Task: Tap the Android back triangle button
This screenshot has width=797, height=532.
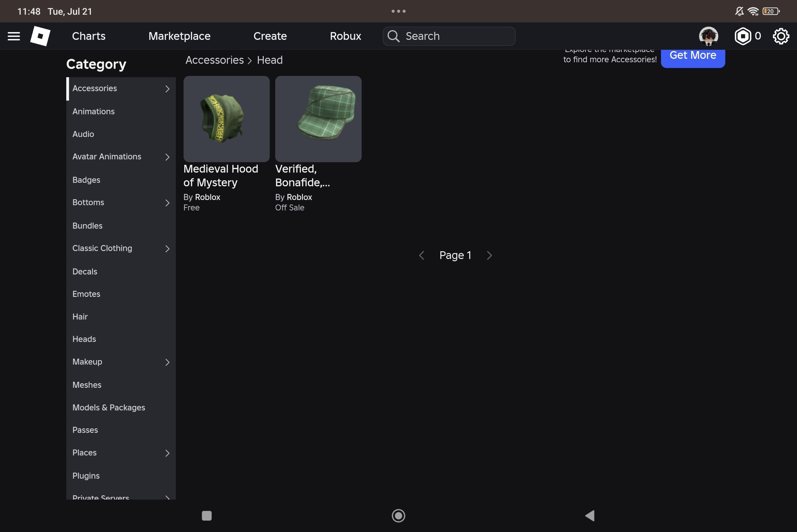Action: [590, 516]
